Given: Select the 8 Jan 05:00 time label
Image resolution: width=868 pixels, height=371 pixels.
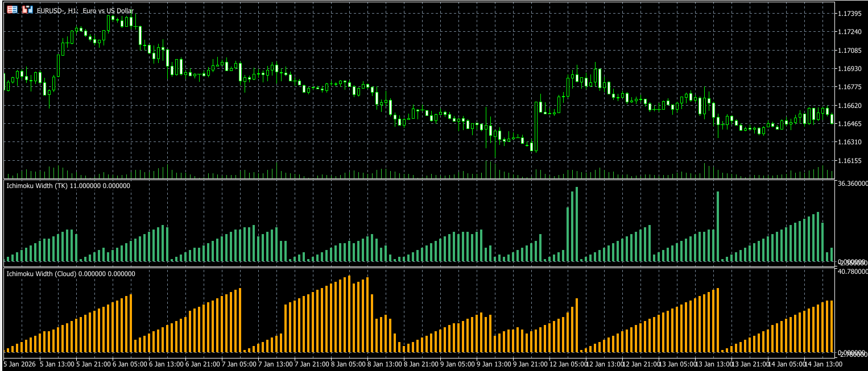Looking at the screenshot, I should tap(348, 364).
